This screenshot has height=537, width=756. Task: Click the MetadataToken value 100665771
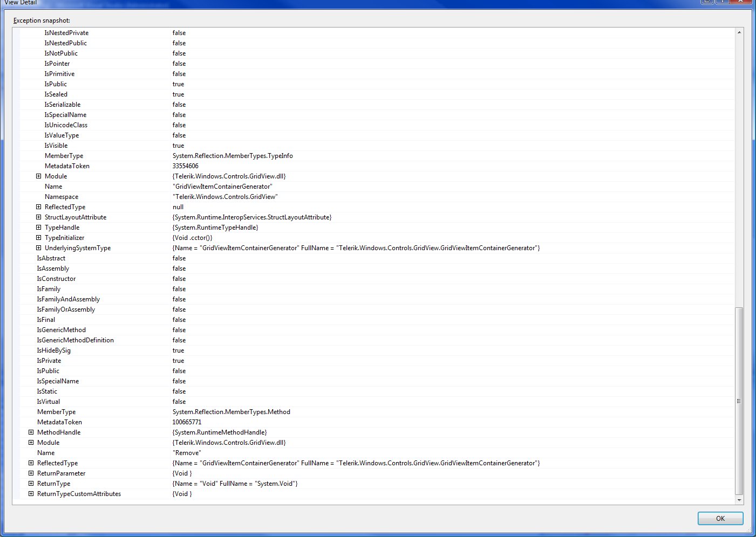pyautogui.click(x=187, y=422)
